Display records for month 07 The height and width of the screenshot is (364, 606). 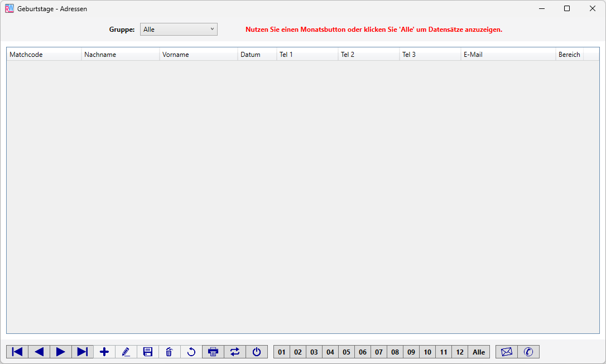[x=379, y=352]
